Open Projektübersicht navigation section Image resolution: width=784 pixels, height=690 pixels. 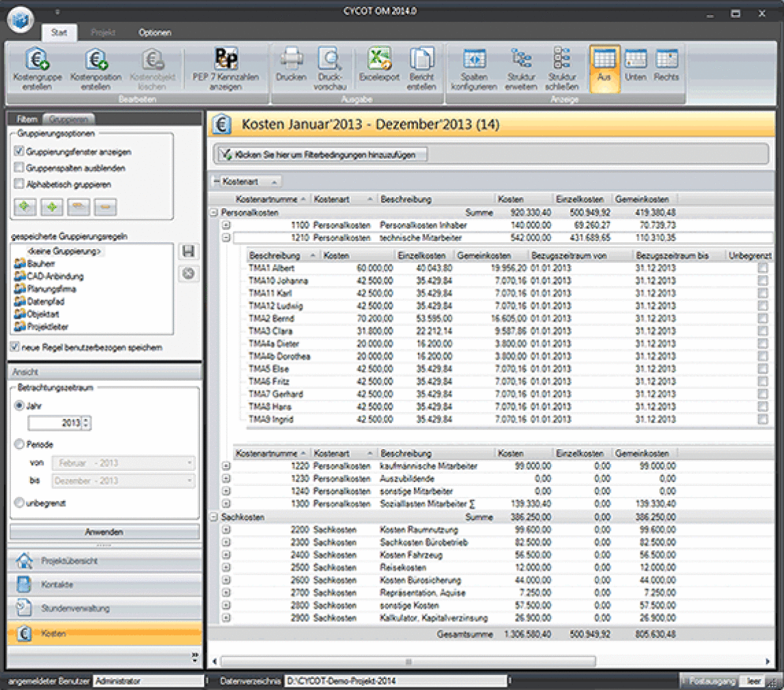click(x=104, y=560)
